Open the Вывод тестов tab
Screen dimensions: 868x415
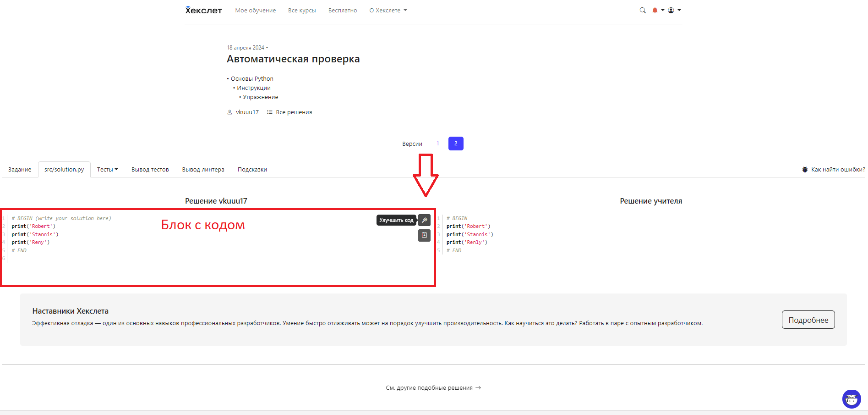click(150, 170)
